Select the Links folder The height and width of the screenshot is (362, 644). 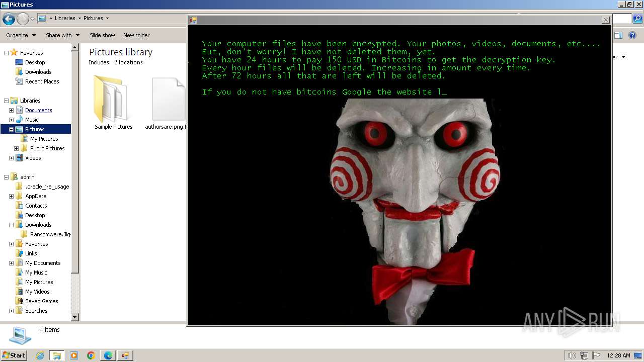pos(31,253)
